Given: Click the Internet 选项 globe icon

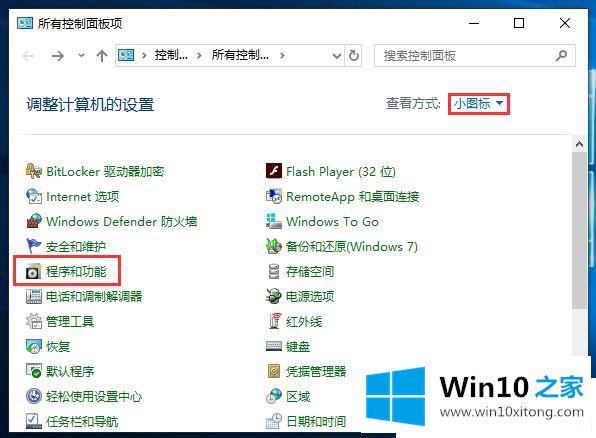Looking at the screenshot, I should [33, 197].
